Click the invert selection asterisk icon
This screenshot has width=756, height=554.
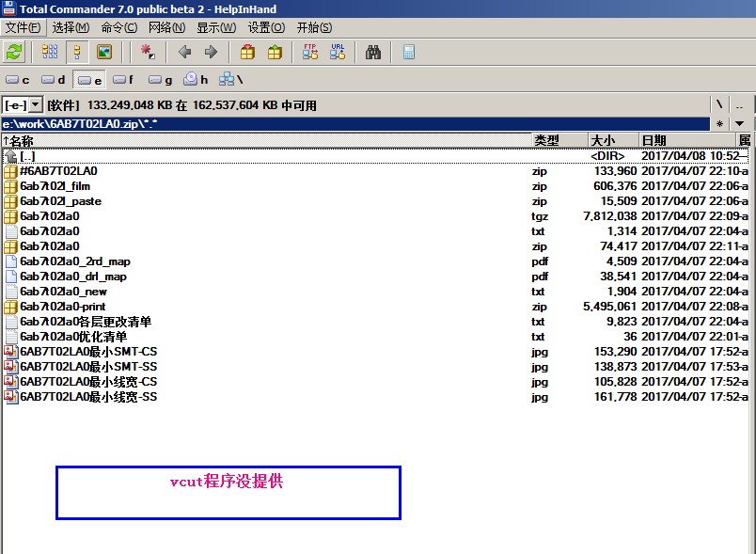(147, 52)
